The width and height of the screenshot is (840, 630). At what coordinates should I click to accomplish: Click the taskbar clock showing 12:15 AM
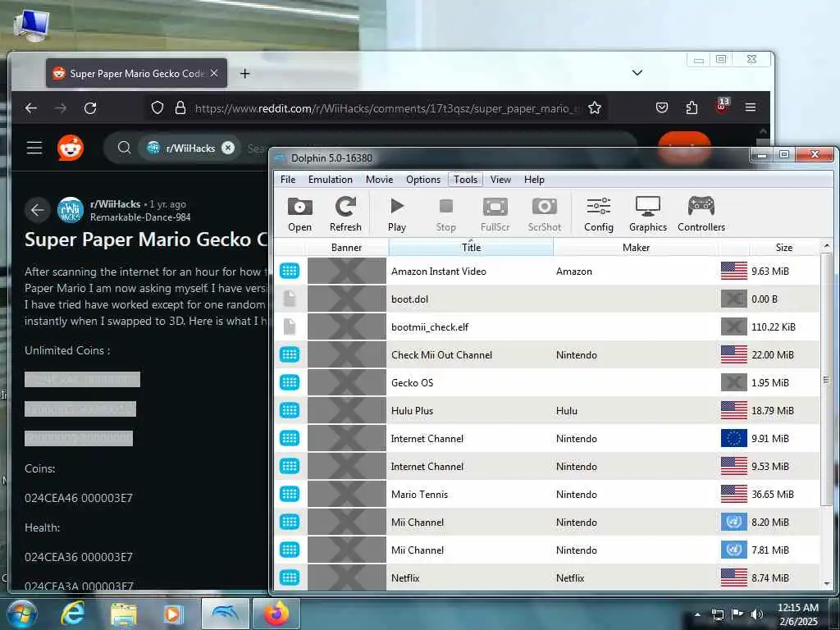pyautogui.click(x=797, y=614)
